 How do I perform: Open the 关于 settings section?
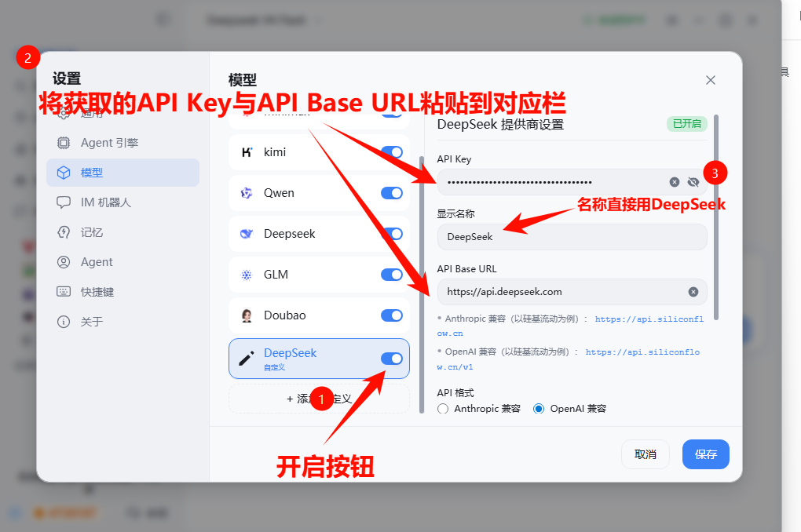coord(123,322)
